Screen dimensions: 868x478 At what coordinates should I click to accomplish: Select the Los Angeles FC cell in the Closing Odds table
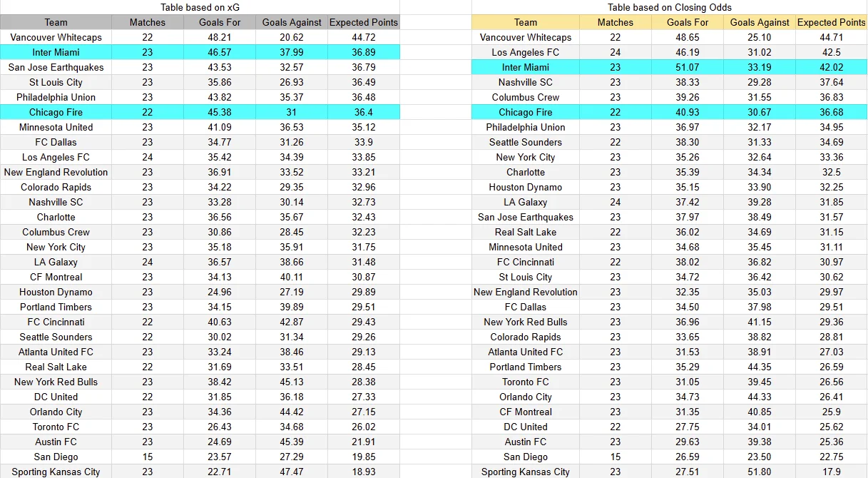pyautogui.click(x=525, y=52)
